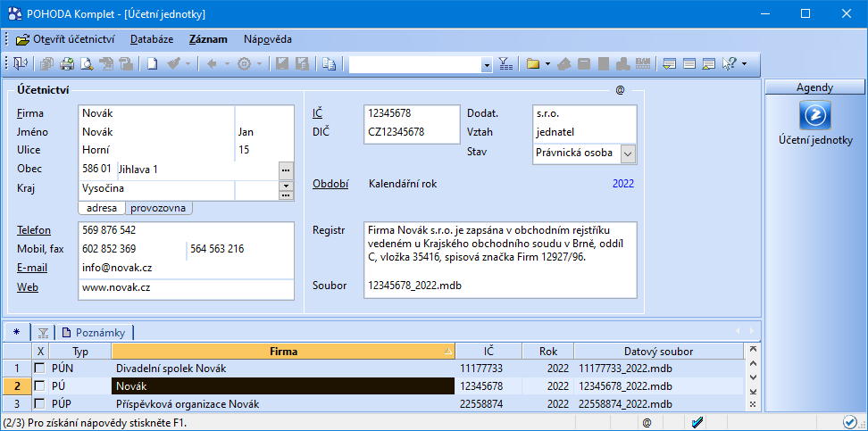This screenshot has height=431, width=868.
Task: Click the Web label link
Action: point(27,287)
